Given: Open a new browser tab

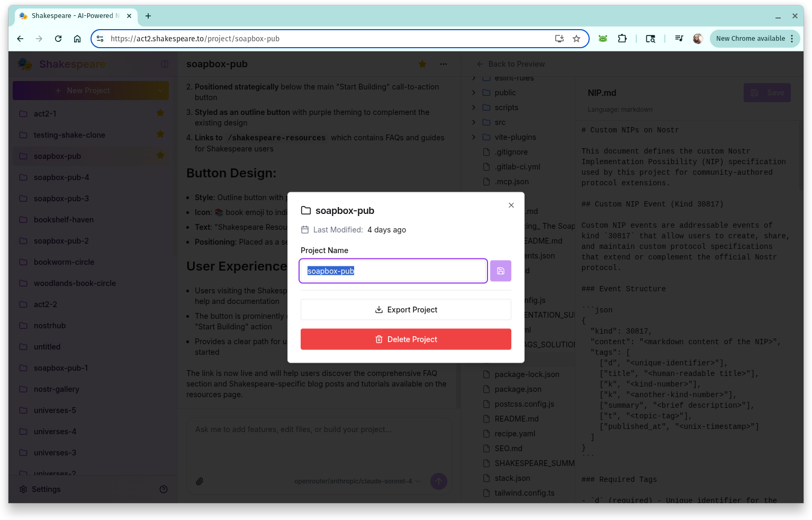Looking at the screenshot, I should pos(148,16).
